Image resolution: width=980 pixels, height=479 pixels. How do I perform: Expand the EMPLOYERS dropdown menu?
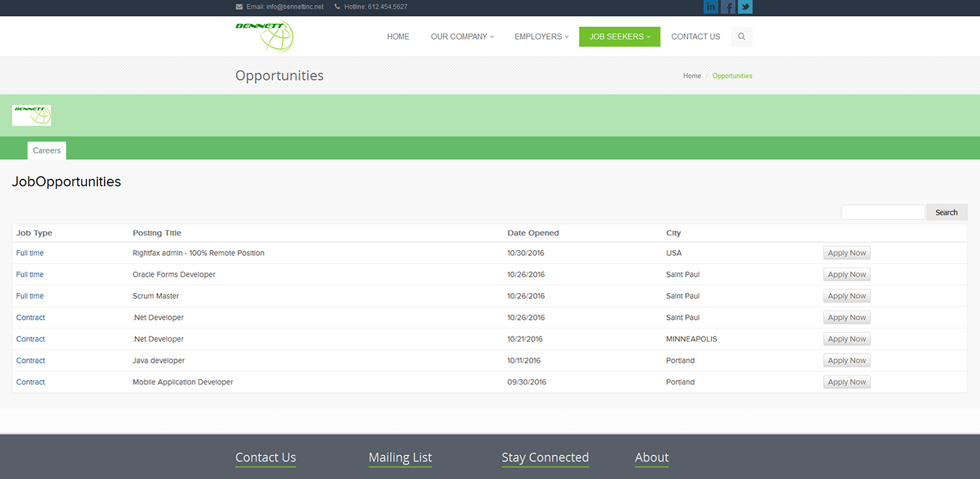pyautogui.click(x=541, y=36)
